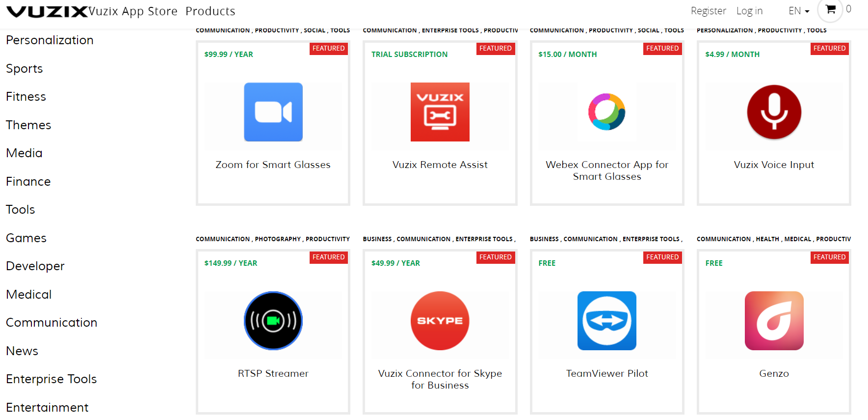Open the Zoom for Smart Glasses app icon
The width and height of the screenshot is (868, 420).
pos(273,112)
